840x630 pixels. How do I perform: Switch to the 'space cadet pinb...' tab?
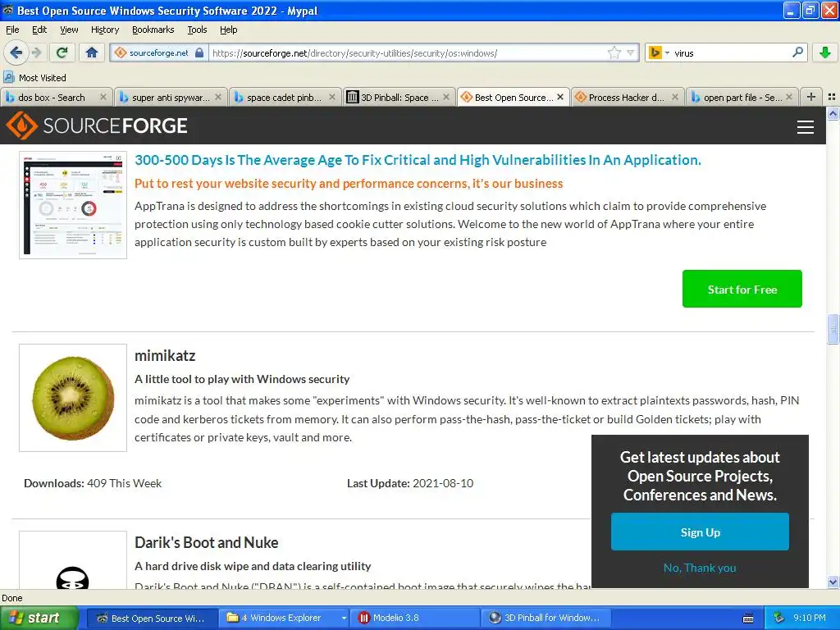click(x=284, y=98)
